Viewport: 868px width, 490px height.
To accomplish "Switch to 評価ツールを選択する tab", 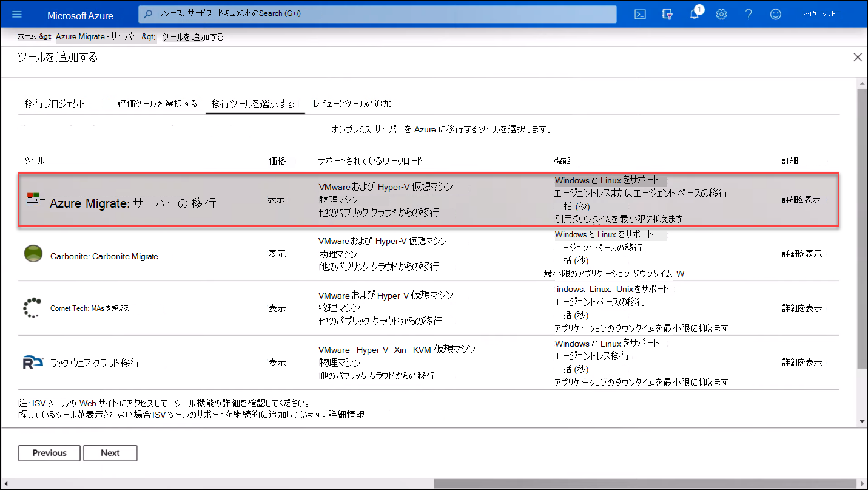I will click(157, 104).
